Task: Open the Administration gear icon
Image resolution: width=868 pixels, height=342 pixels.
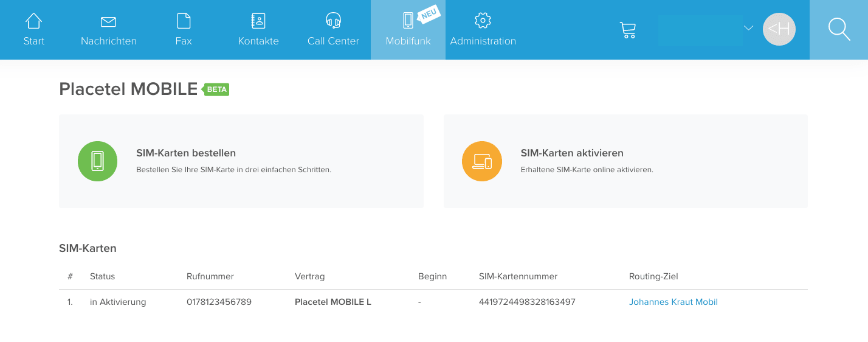Action: 483,20
